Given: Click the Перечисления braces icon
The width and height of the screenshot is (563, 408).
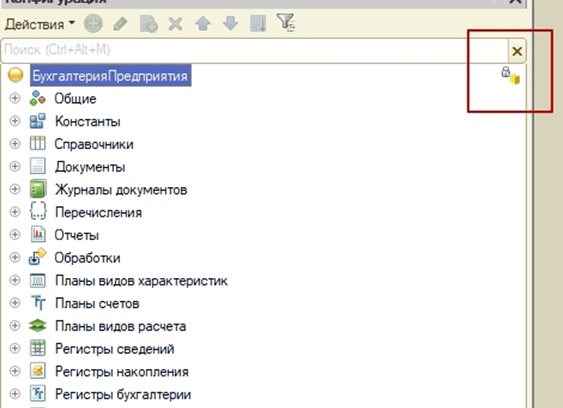Looking at the screenshot, I should [38, 212].
